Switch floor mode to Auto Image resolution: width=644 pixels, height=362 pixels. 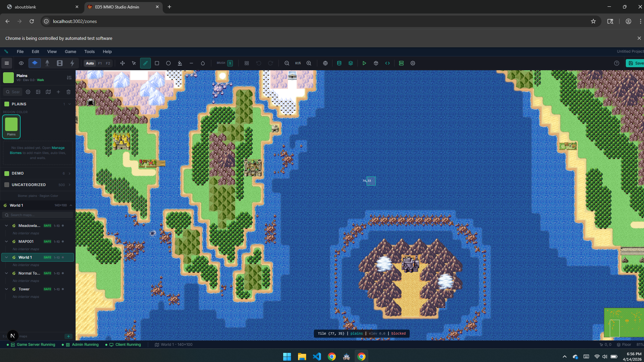click(x=90, y=63)
